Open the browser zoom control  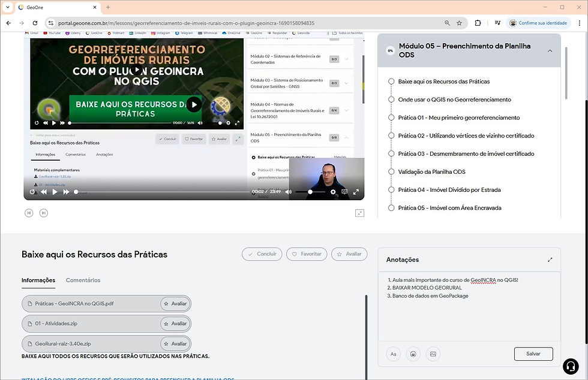pyautogui.click(x=448, y=23)
